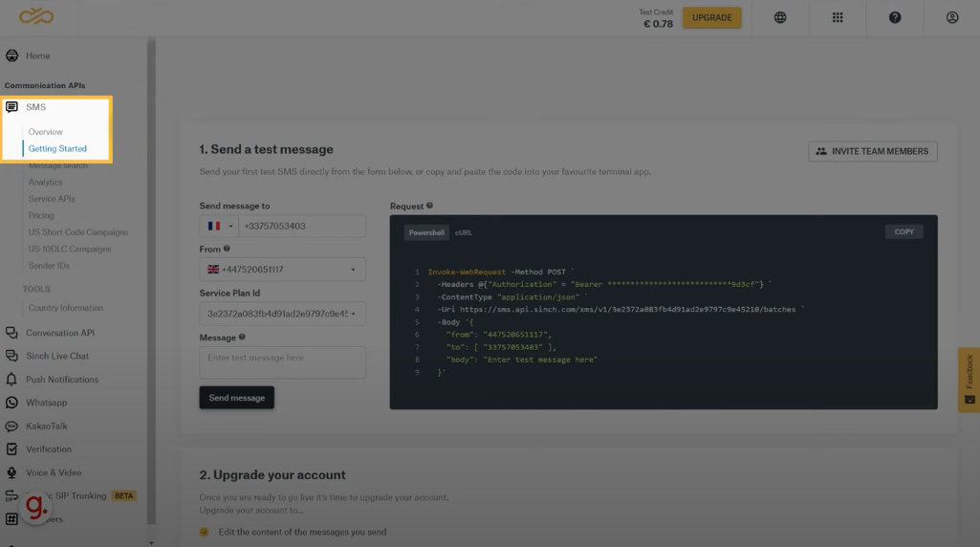This screenshot has height=547, width=980.
Task: Click the Request help info icon
Action: click(429, 206)
